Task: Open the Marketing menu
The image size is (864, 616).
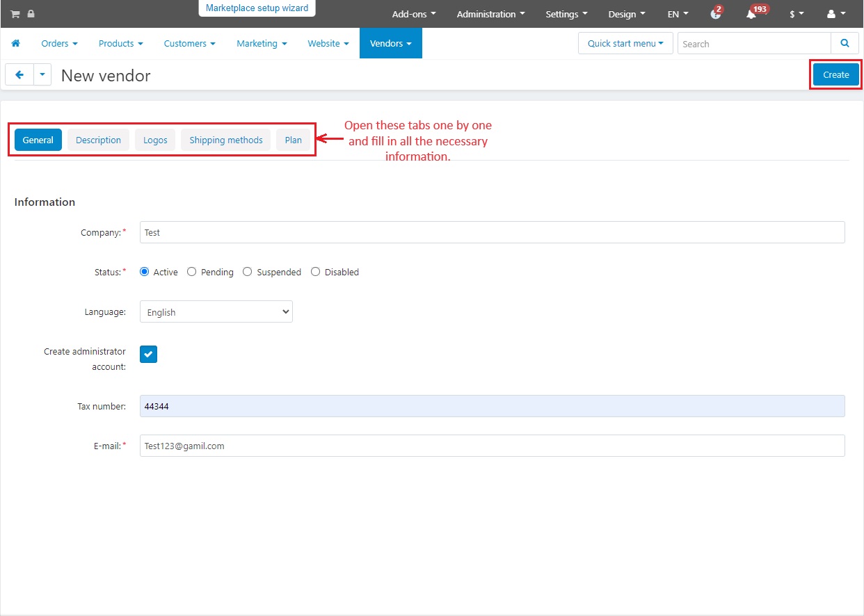Action: (x=262, y=43)
